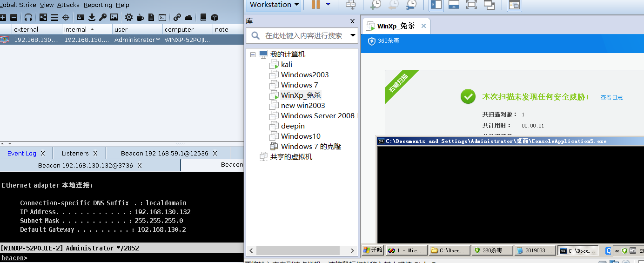Click the document Office macro icon
This screenshot has width=644, height=263.
[151, 17]
